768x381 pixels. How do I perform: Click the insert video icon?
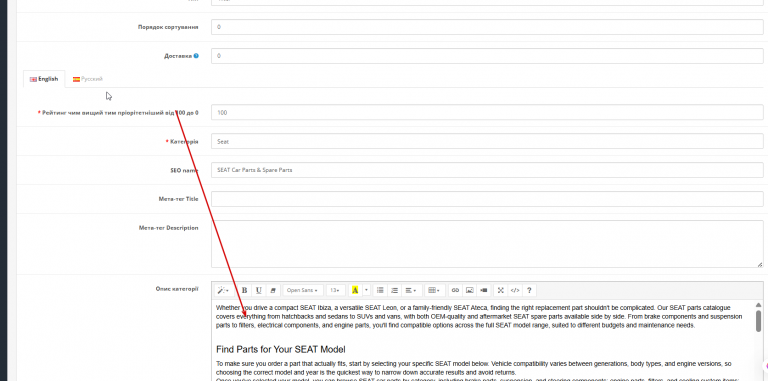484,290
